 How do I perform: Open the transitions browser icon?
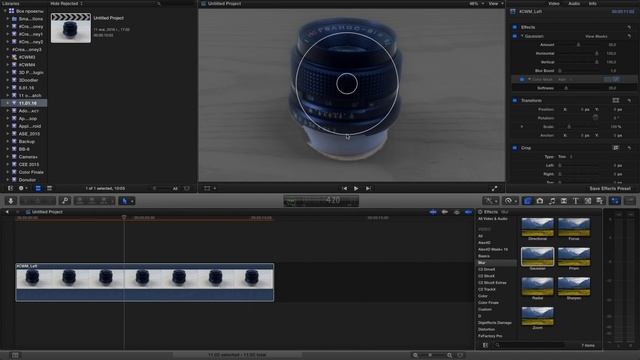pos(564,201)
